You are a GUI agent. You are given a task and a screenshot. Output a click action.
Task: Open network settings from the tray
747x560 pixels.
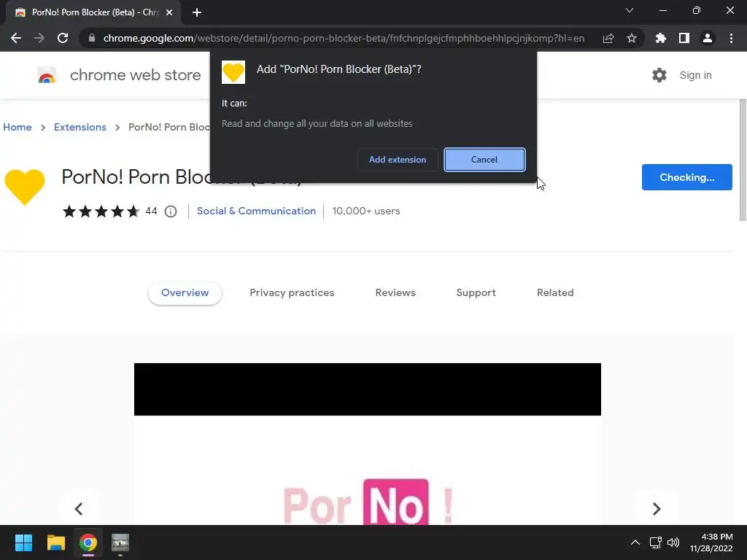click(x=656, y=542)
